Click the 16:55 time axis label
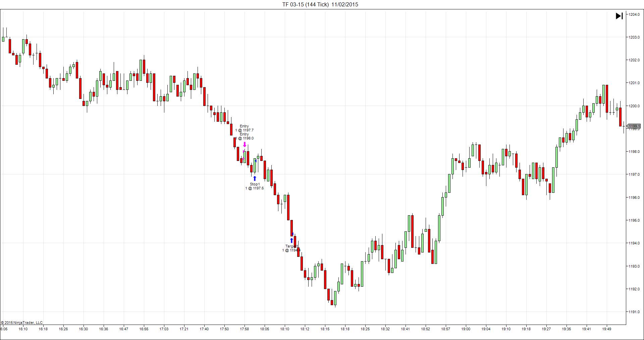 pyautogui.click(x=144, y=329)
